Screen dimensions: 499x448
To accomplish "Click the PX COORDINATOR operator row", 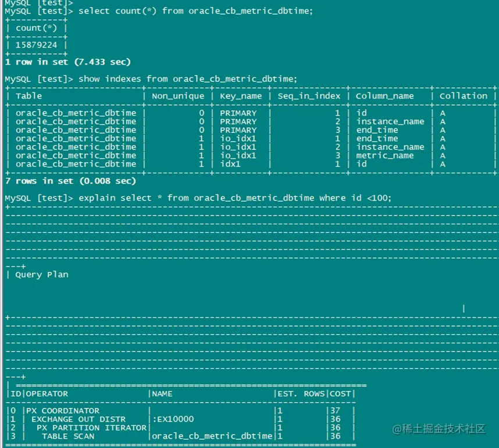I will click(63, 411).
